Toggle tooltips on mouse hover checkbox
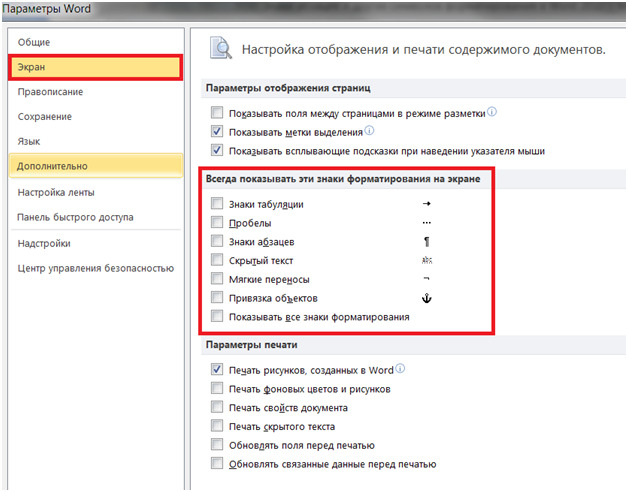Image resolution: width=628 pixels, height=492 pixels. click(217, 150)
